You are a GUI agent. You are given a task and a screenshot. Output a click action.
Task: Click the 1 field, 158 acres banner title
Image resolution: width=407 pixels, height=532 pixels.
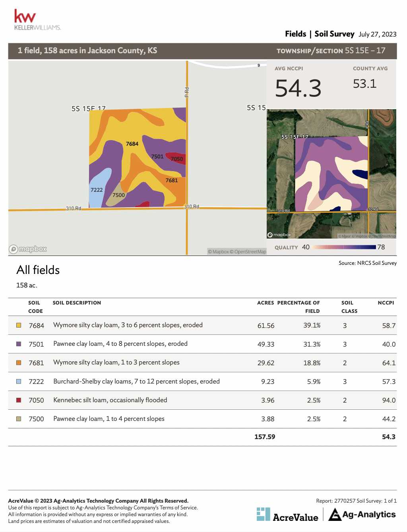click(x=87, y=50)
